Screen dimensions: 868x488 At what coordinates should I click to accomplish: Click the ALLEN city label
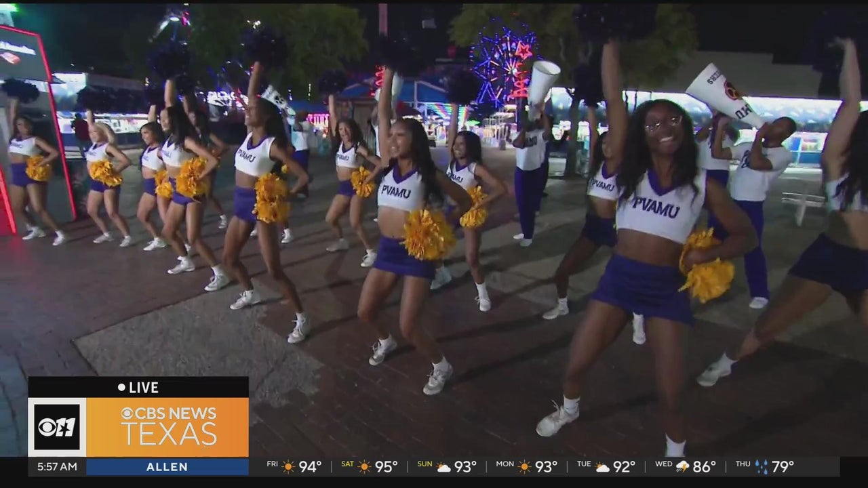(x=167, y=467)
